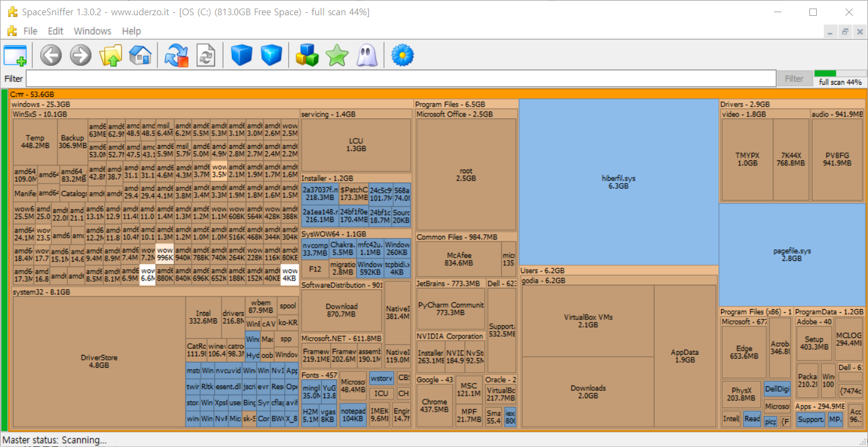This screenshot has width=868, height=447.
Task: Select the Common Files - 984.7MB header
Action: coord(466,237)
